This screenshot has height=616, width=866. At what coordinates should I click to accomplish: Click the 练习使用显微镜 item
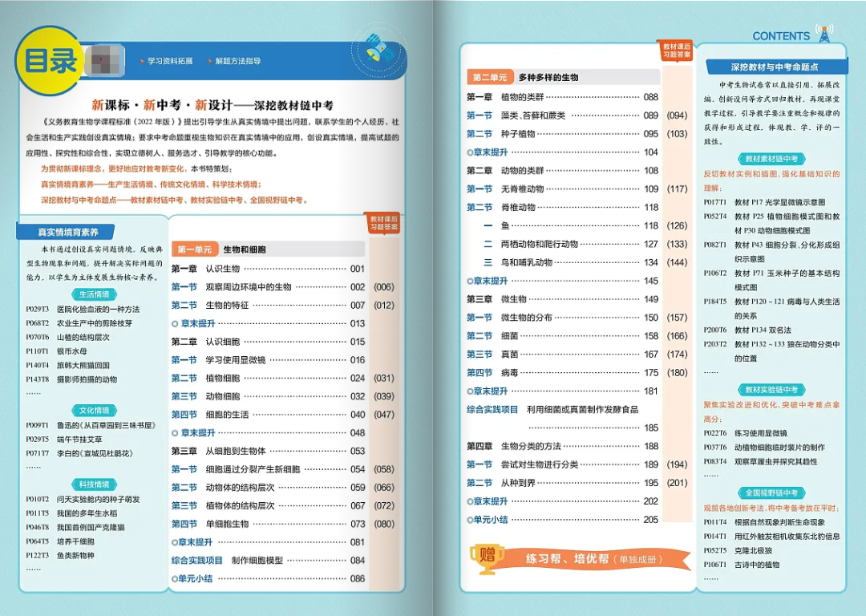click(x=746, y=433)
